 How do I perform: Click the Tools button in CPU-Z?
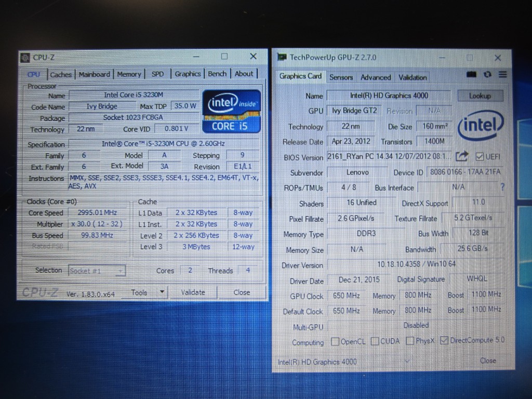[139, 292]
